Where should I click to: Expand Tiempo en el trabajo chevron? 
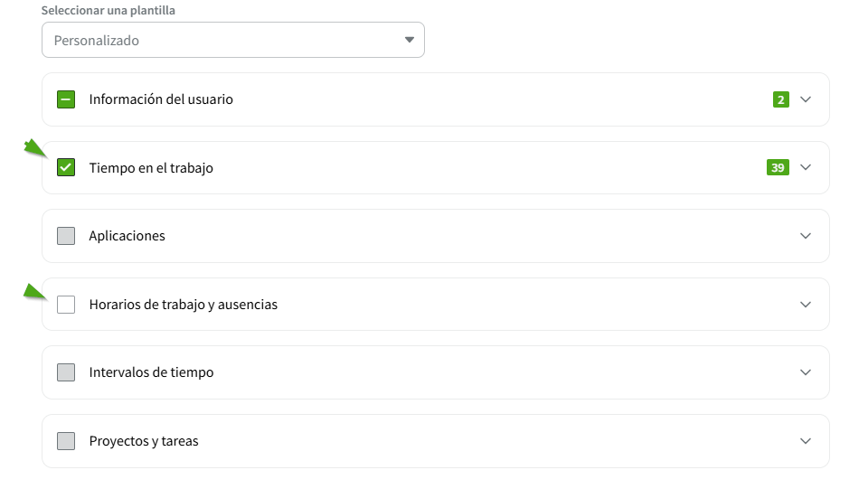pyautogui.click(x=806, y=167)
